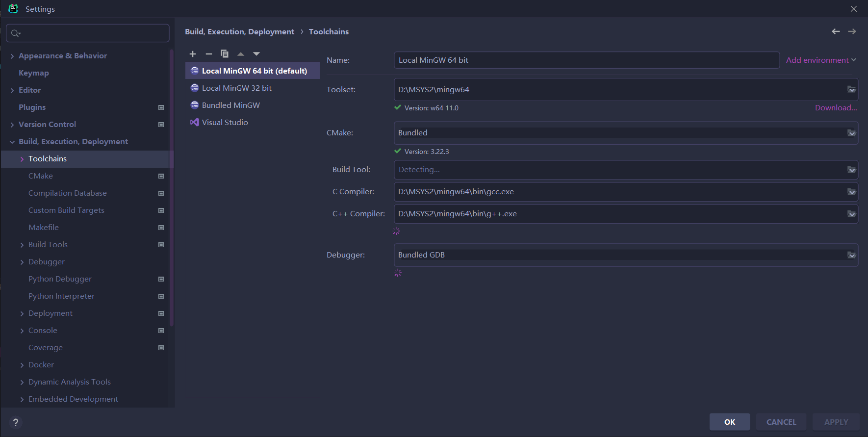Open Plugins settings page
Image resolution: width=868 pixels, height=437 pixels.
click(x=32, y=107)
